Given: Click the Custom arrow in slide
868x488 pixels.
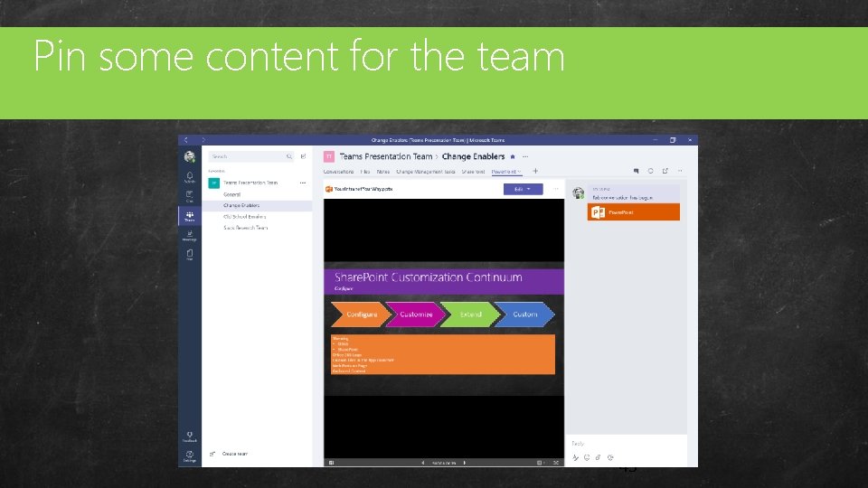Looking at the screenshot, I should [524, 314].
